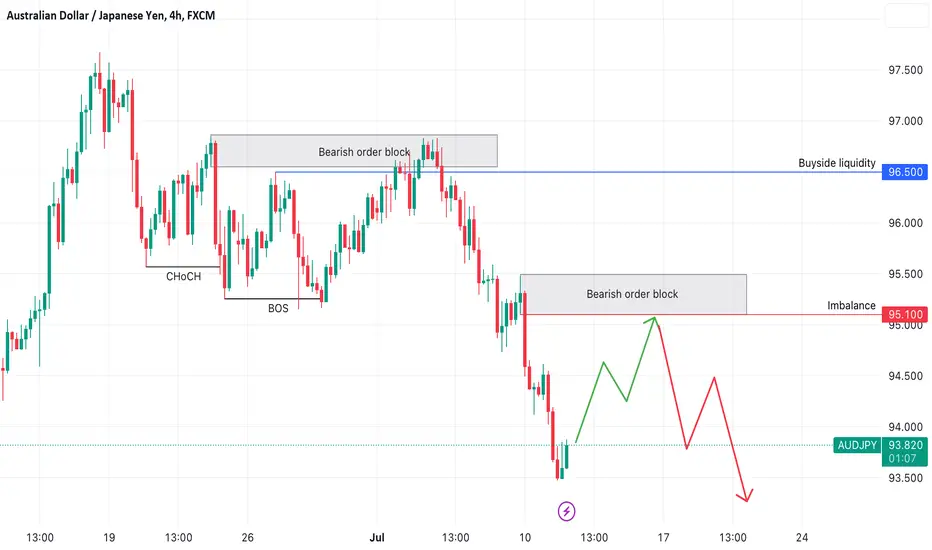This screenshot has height=550, width=932.
Task: Select the upper Bearish order block rectangle
Action: [354, 151]
